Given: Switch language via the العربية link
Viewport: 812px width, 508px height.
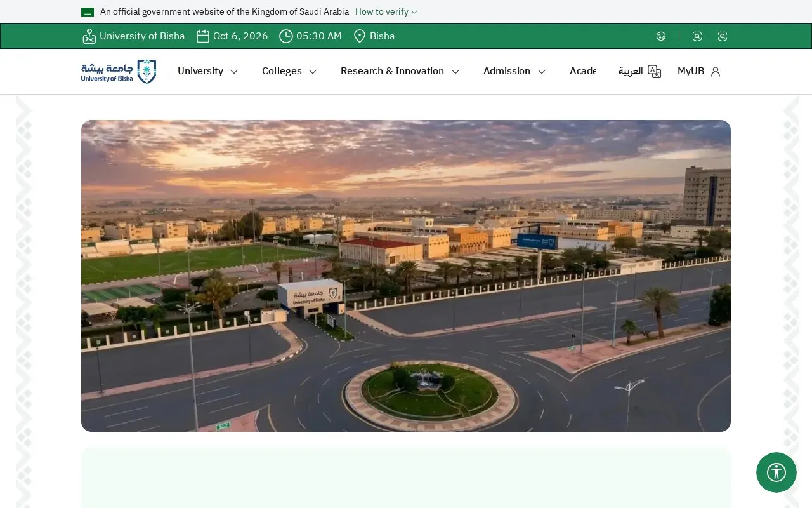Looking at the screenshot, I should coord(631,71).
